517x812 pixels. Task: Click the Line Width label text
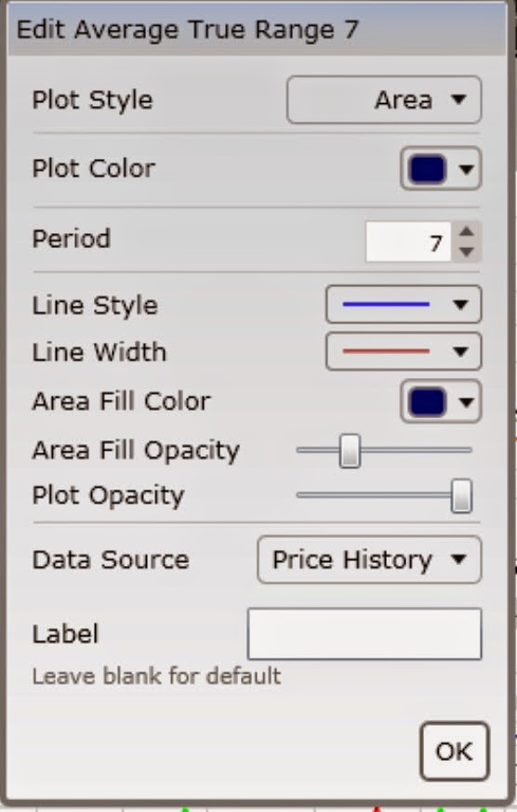99,352
